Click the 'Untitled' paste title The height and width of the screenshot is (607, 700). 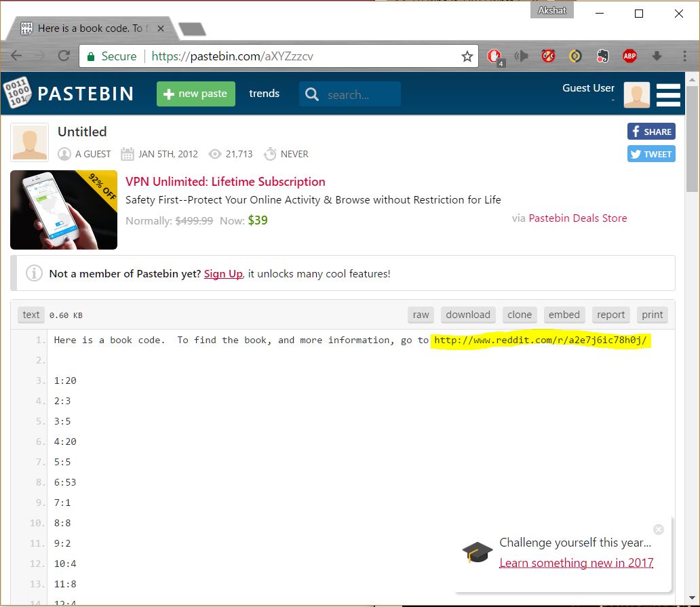point(82,132)
